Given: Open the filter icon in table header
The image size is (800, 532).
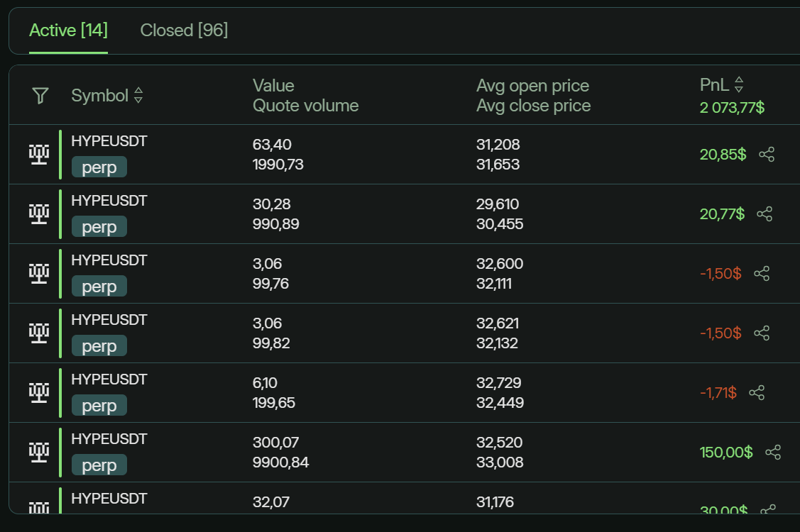Looking at the screenshot, I should pos(40,96).
